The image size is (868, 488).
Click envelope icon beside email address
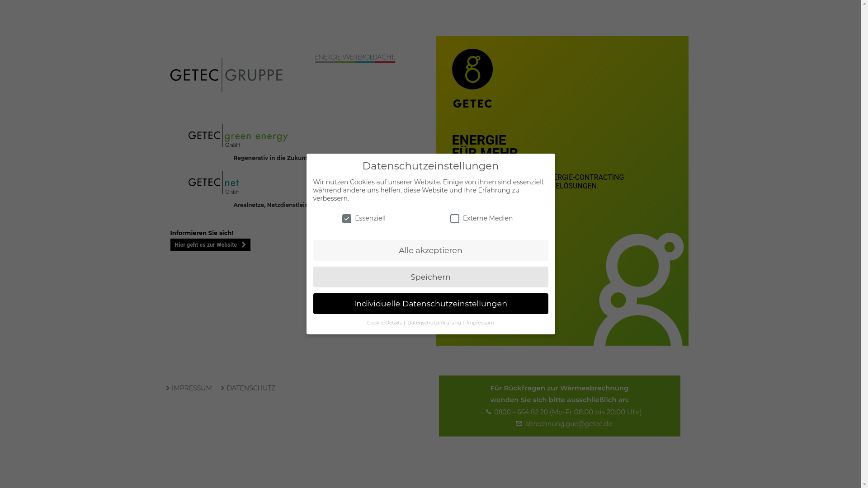click(519, 423)
